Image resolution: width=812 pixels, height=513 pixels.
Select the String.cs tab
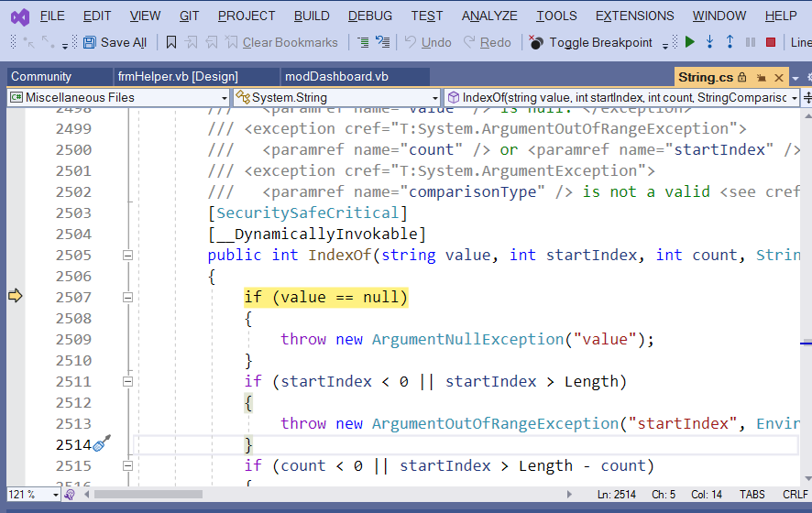[x=706, y=78]
